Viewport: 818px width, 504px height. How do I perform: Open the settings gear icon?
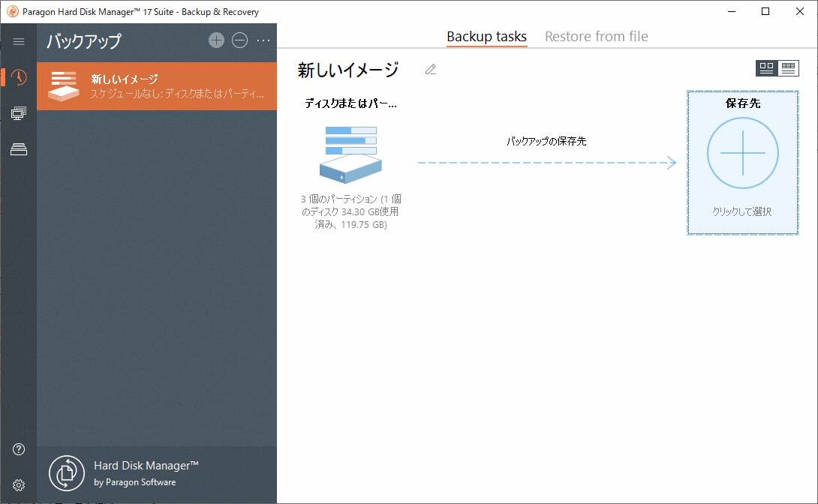coord(17,484)
